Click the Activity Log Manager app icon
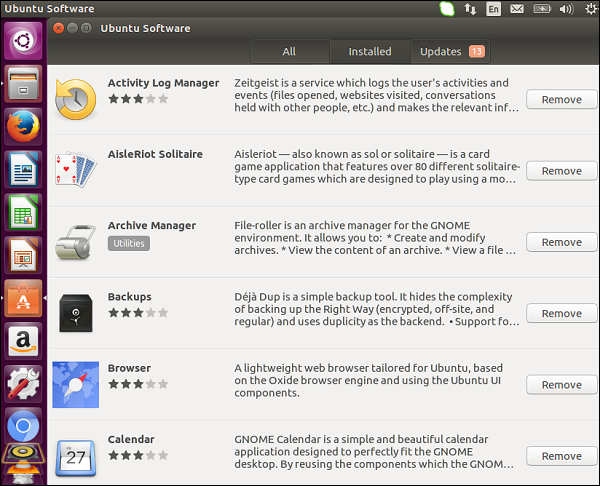The image size is (600, 486). pos(75,99)
